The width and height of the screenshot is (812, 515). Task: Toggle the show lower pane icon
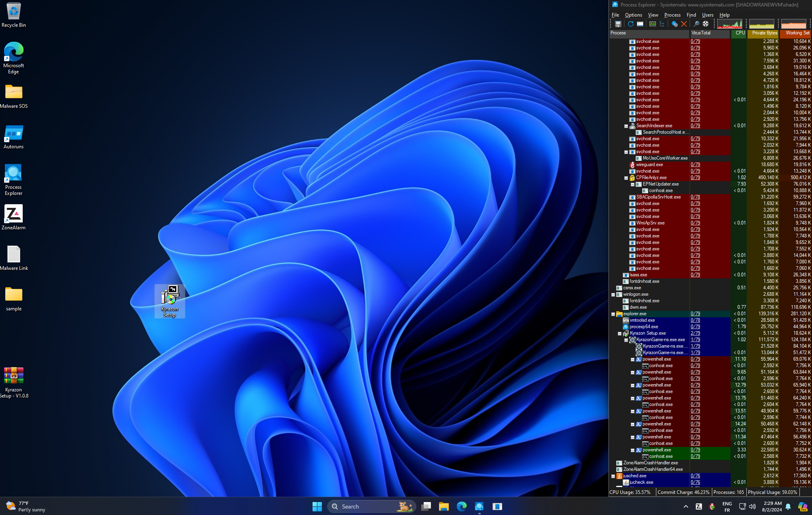[640, 24]
